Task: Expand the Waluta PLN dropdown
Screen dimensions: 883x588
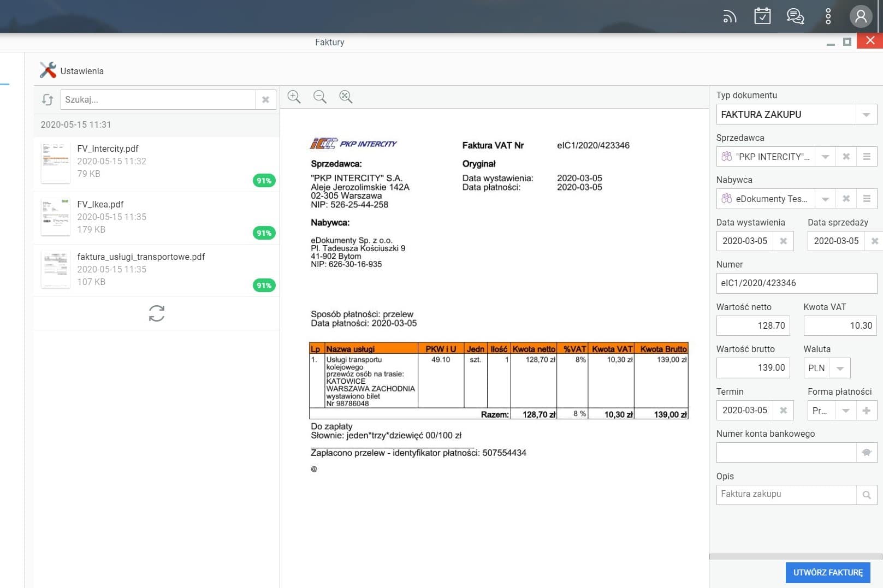Action: click(840, 368)
